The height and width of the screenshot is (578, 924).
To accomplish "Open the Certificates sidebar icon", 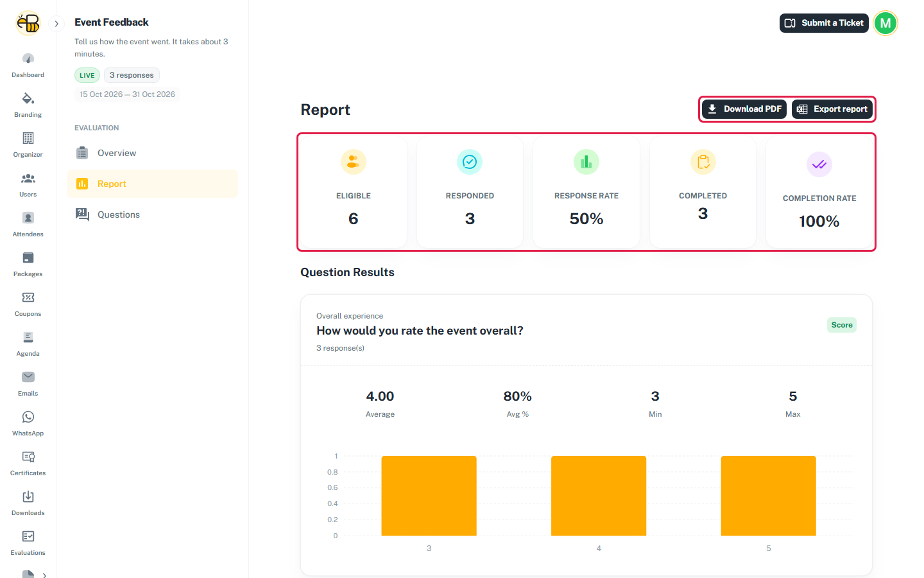I will pos(28,457).
